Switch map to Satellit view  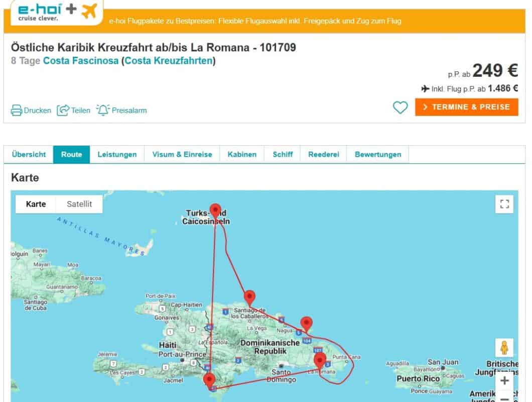pyautogui.click(x=79, y=204)
